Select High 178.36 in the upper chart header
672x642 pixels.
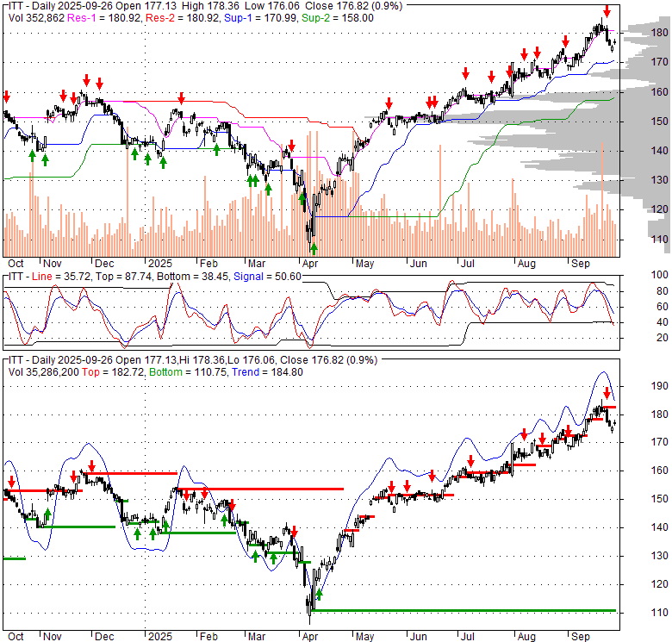point(210,6)
